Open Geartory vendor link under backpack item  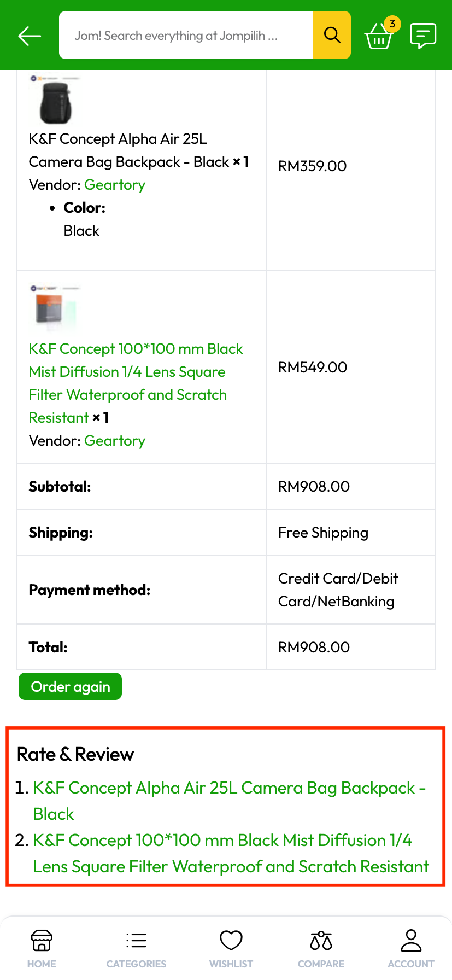point(115,185)
